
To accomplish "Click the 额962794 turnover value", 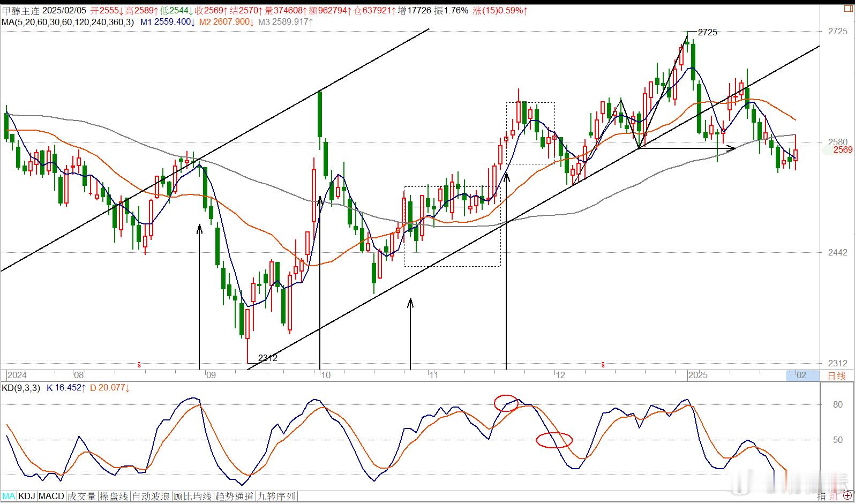I will click(331, 10).
